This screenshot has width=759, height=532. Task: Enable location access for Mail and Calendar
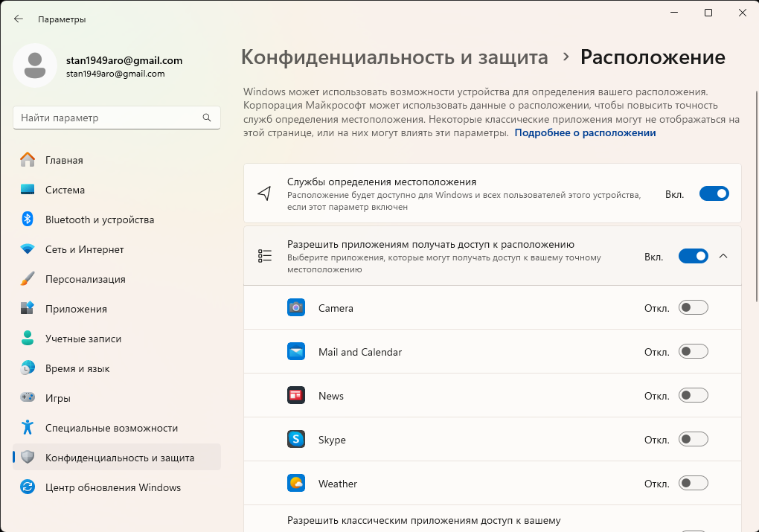(x=694, y=351)
